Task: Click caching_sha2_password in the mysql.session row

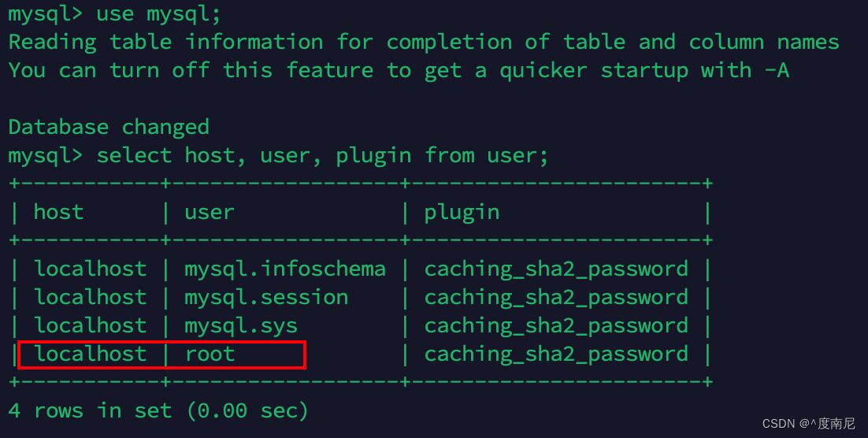Action: click(x=556, y=298)
